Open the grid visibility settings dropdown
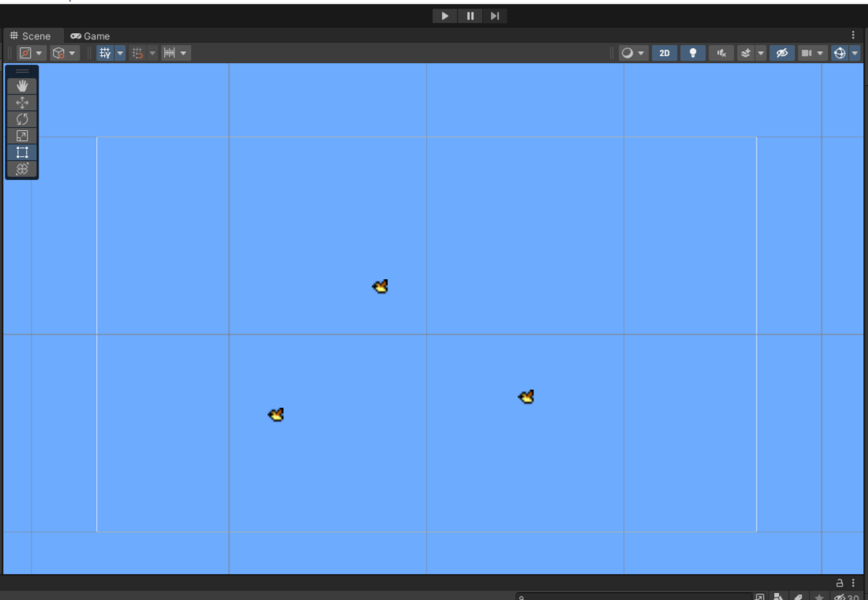 pos(120,53)
